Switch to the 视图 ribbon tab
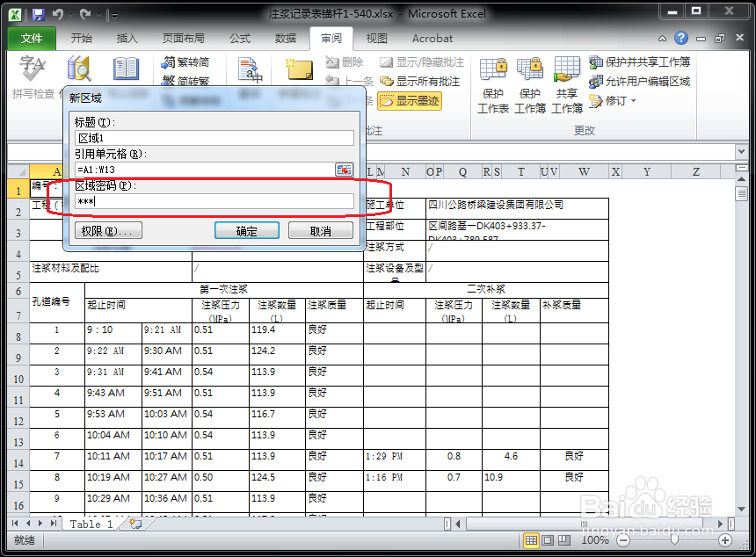The height and width of the screenshot is (557, 756). click(x=376, y=38)
